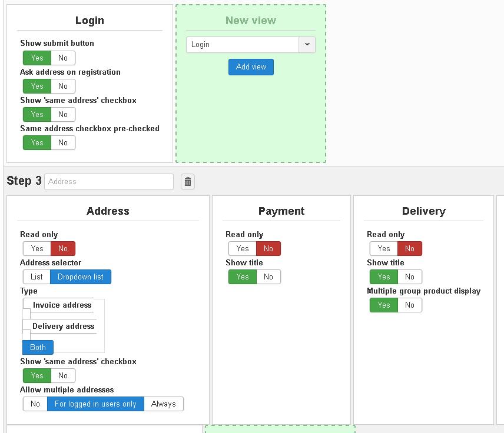504x433 pixels.
Task: Disable Ask address on registration
Action: click(63, 86)
